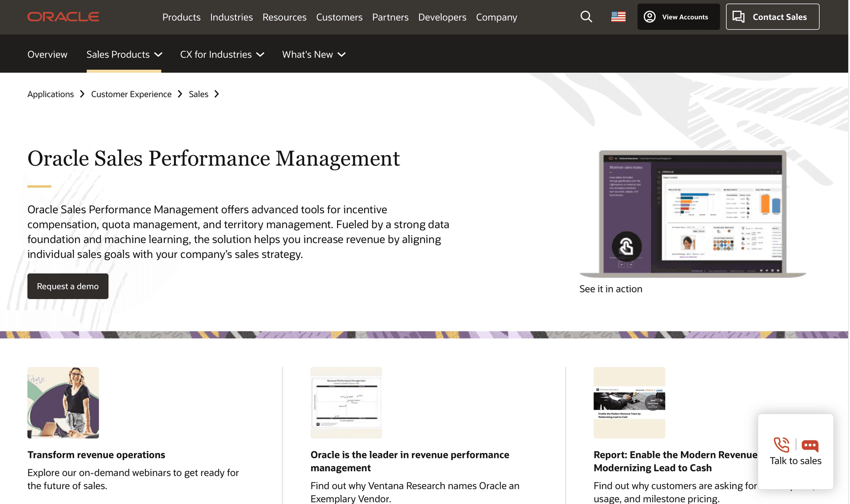
Task: Open View Accounts
Action: tap(678, 17)
